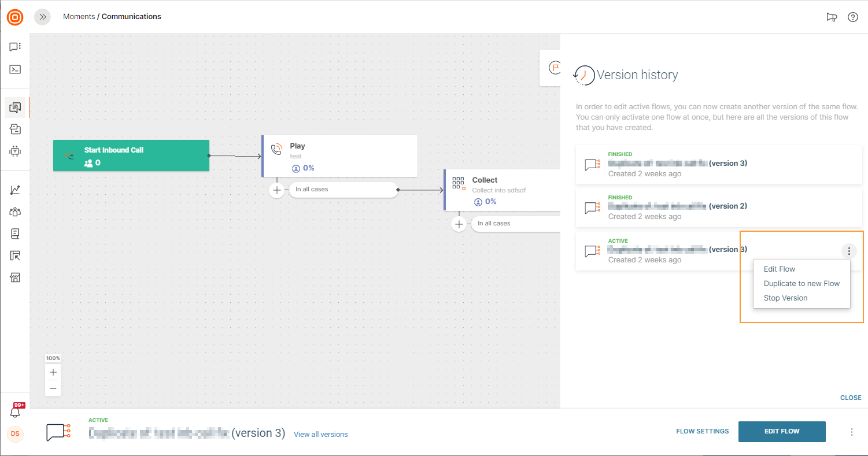
Task: Click the DS user avatar
Action: [x=15, y=433]
